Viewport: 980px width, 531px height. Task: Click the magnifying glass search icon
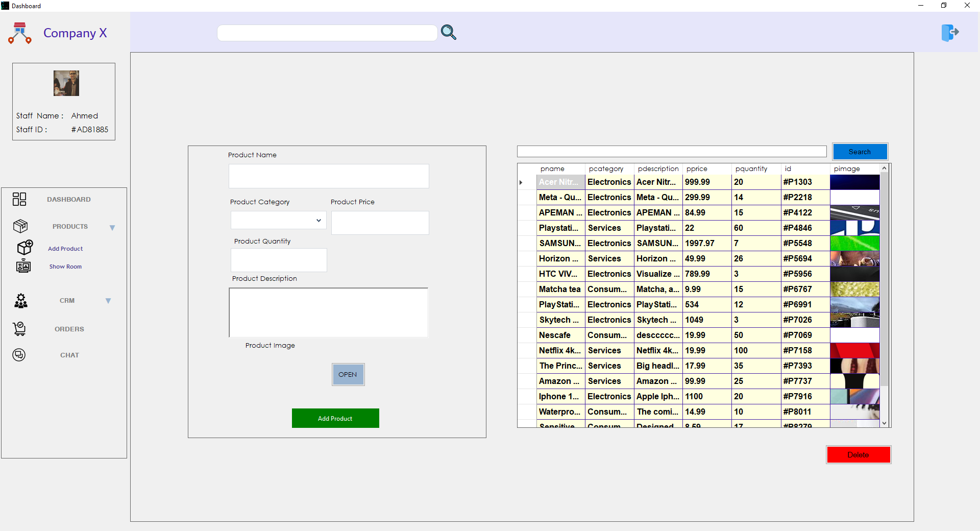point(449,33)
